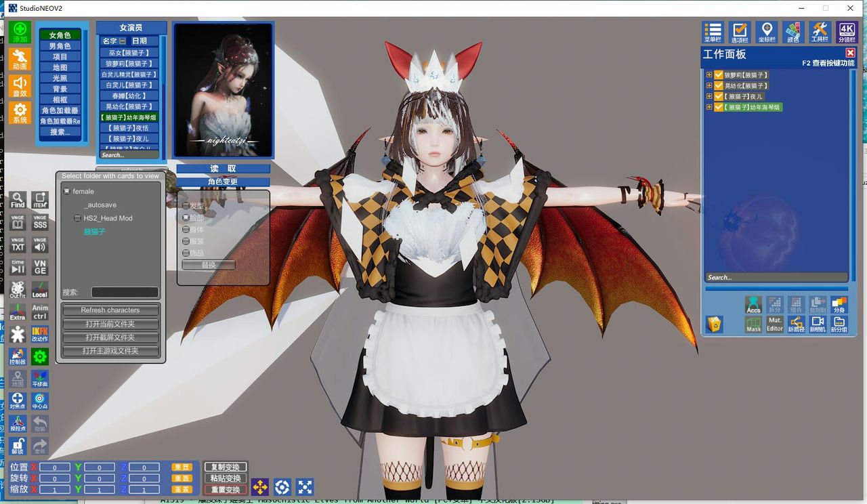Screen dimensions: 867x504
Task: Open the 颜色 color palette tool
Action: pyautogui.click(x=793, y=31)
